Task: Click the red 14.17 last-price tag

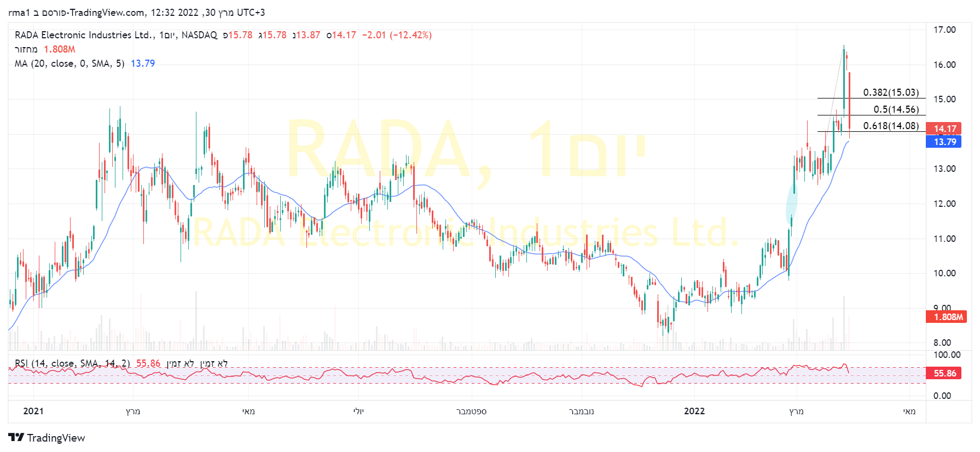Action: (944, 129)
